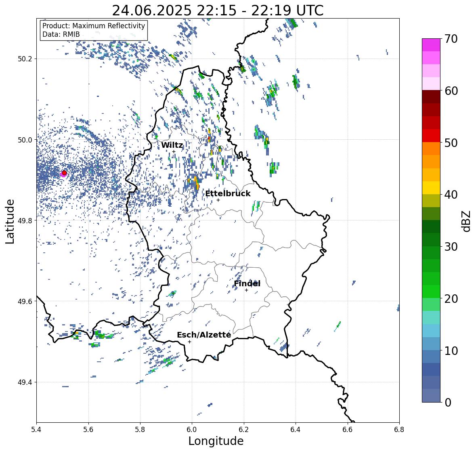Click the cross marker below the Esch/Alzette label

[189, 342]
